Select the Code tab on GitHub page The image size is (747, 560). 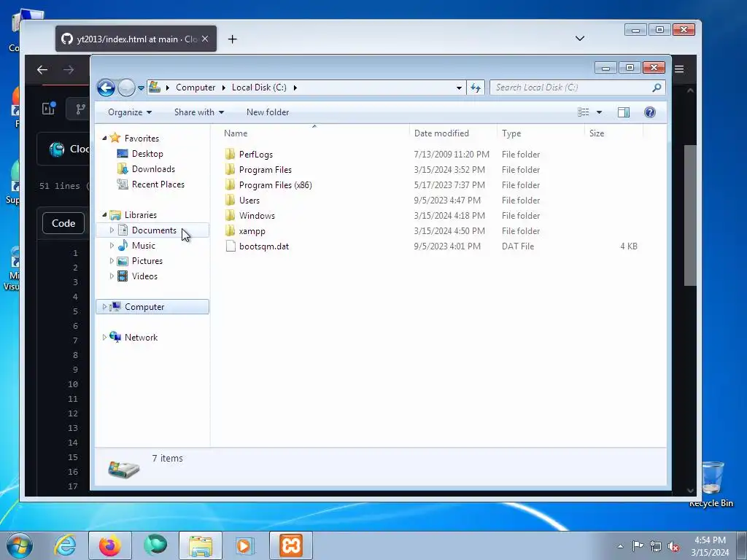pyautogui.click(x=63, y=223)
